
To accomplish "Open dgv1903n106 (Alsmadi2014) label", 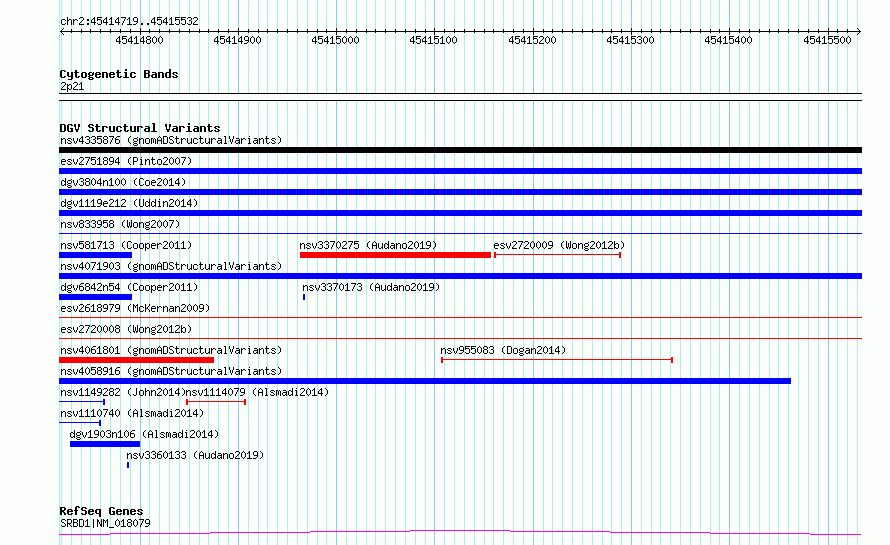I will click(144, 434).
